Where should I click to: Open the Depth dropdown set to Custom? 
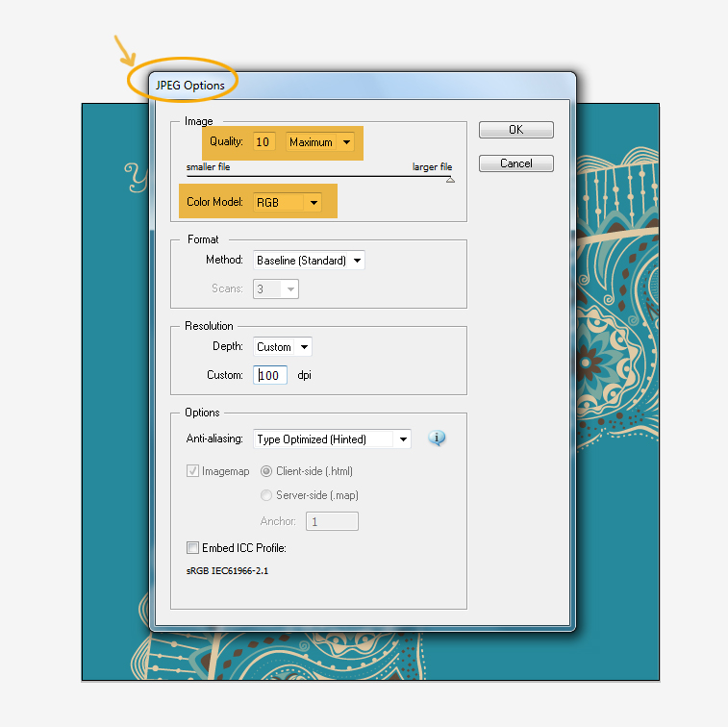[283, 347]
